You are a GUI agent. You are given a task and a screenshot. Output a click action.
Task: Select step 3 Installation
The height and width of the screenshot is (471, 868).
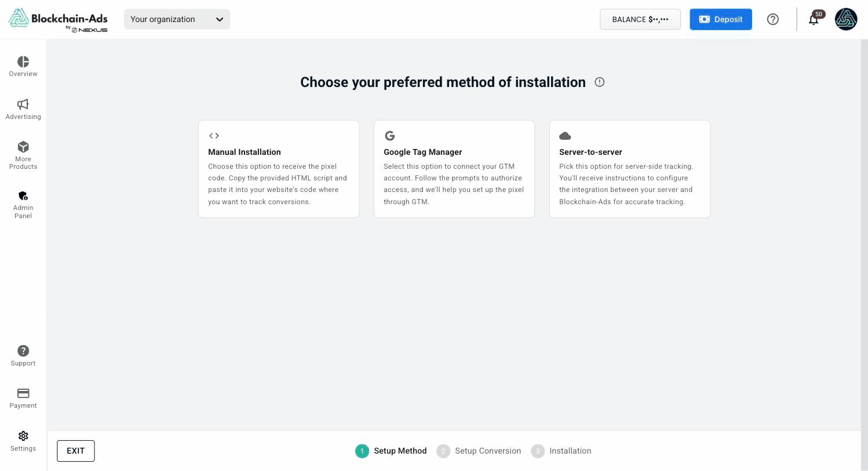561,451
